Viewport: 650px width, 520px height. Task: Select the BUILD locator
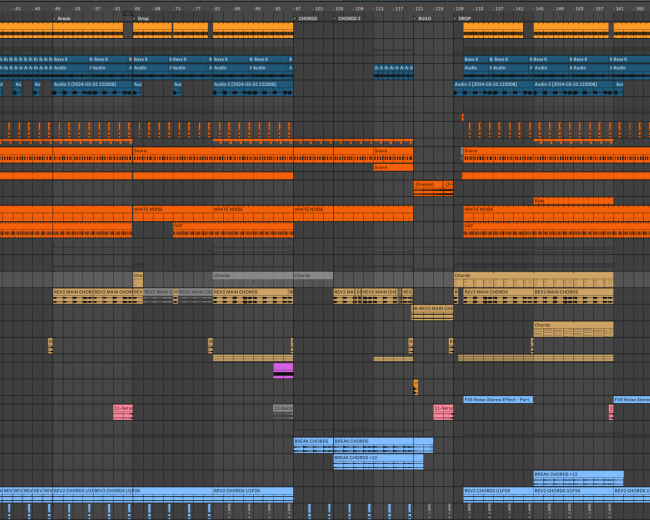424,18
